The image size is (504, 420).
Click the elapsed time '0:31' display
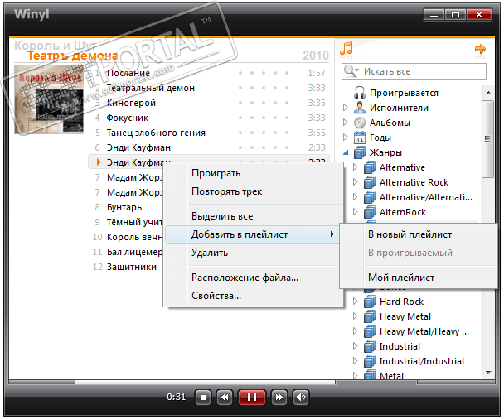pos(176,397)
